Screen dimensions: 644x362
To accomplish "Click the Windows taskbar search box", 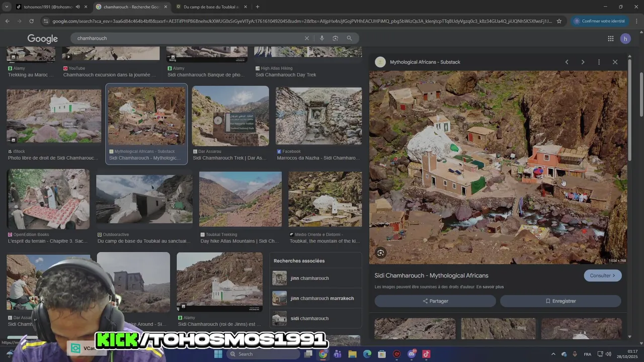I will point(262,354).
